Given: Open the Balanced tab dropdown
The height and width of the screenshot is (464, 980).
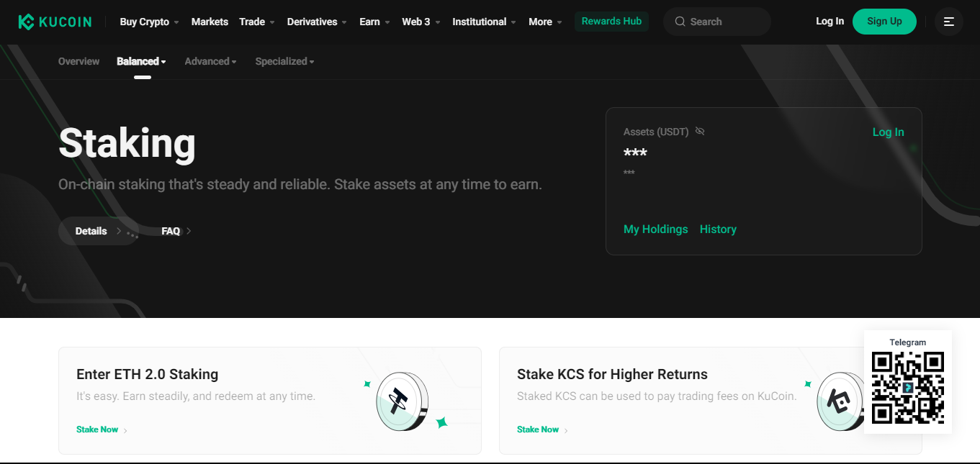Looking at the screenshot, I should (141, 62).
